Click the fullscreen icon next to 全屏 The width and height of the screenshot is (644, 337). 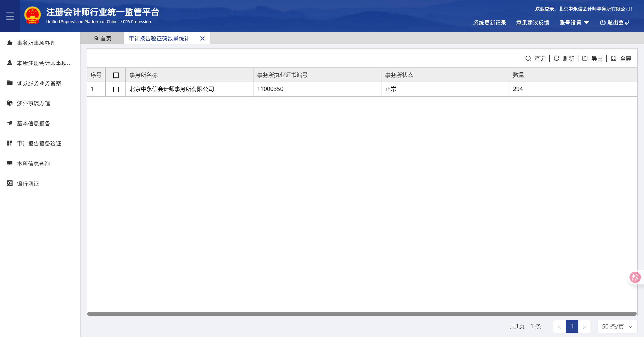click(614, 59)
